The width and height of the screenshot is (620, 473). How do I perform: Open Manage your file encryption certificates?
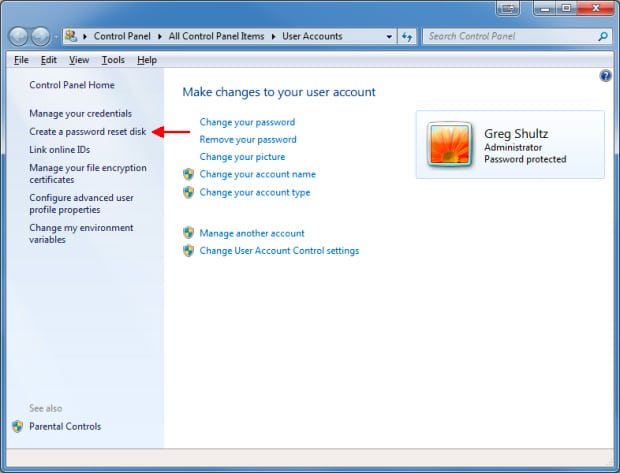coord(87,174)
